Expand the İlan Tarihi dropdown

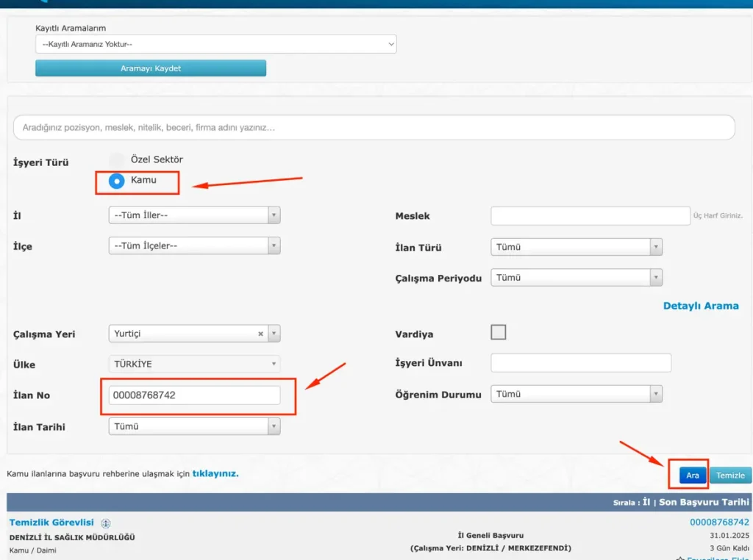click(194, 426)
